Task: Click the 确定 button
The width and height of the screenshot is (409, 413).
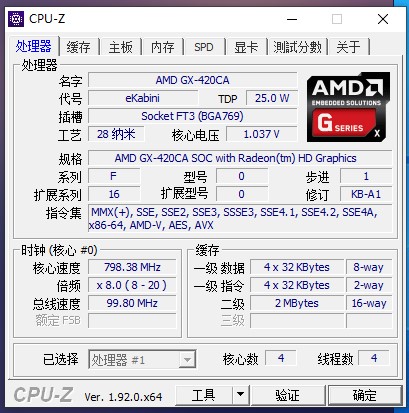Action: point(365,395)
